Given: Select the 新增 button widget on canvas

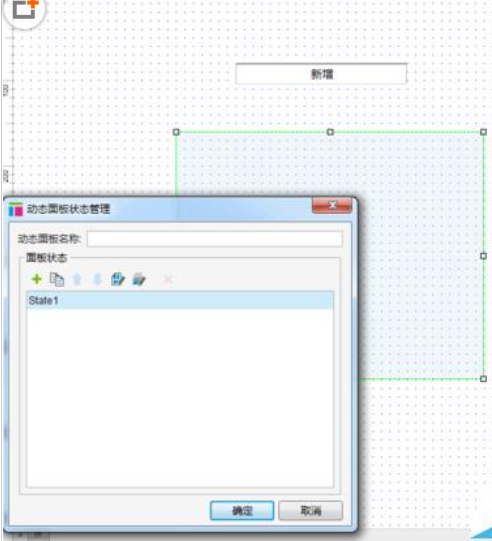Looking at the screenshot, I should coord(321,73).
